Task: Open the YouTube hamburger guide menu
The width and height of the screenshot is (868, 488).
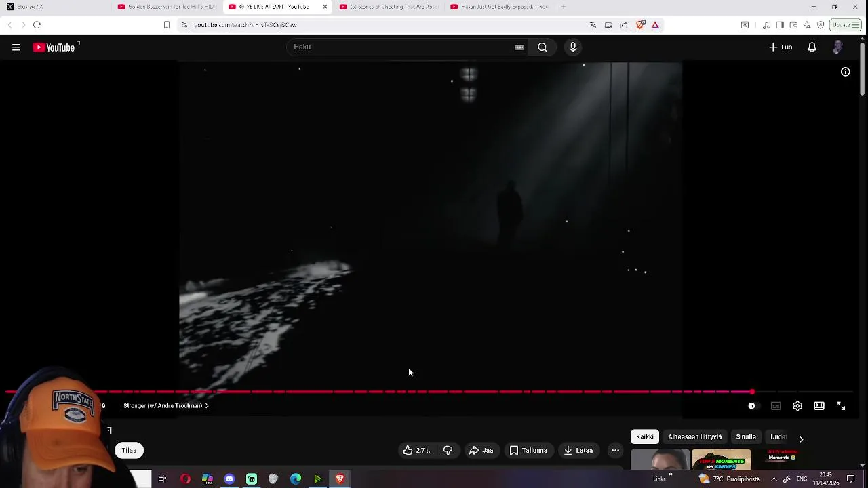Action: click(x=16, y=47)
